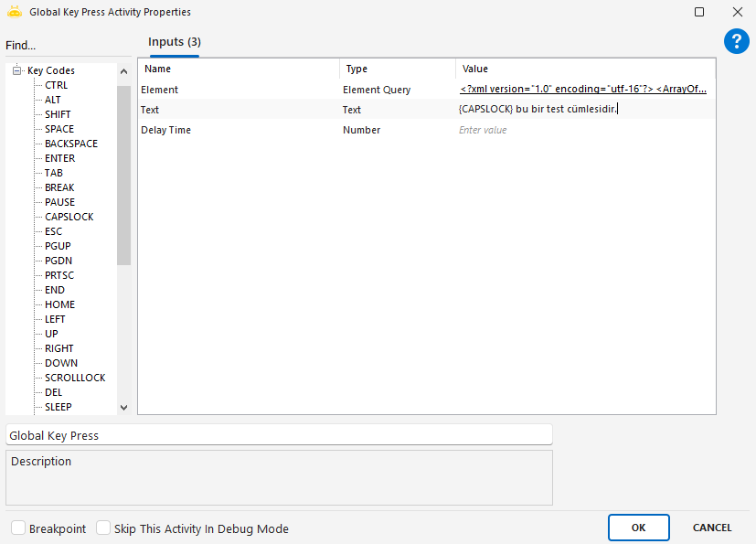Pick the BACKSPACE key code
Viewport: 756px width, 544px height.
(70, 144)
